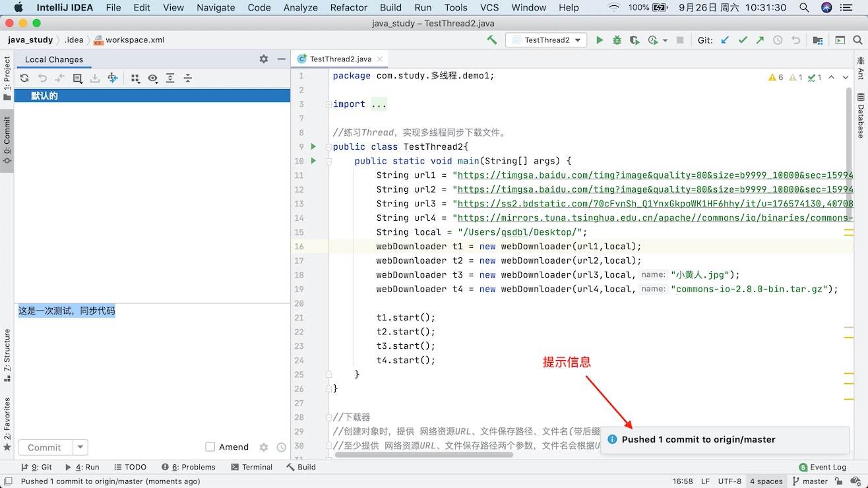The height and width of the screenshot is (488, 868).
Task: Change the UTF-8 file encoding
Action: 729,481
